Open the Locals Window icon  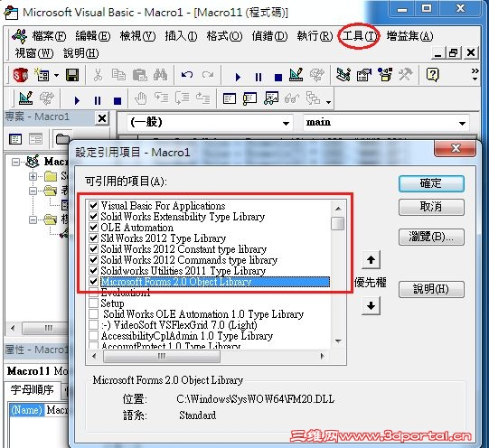tap(230, 98)
